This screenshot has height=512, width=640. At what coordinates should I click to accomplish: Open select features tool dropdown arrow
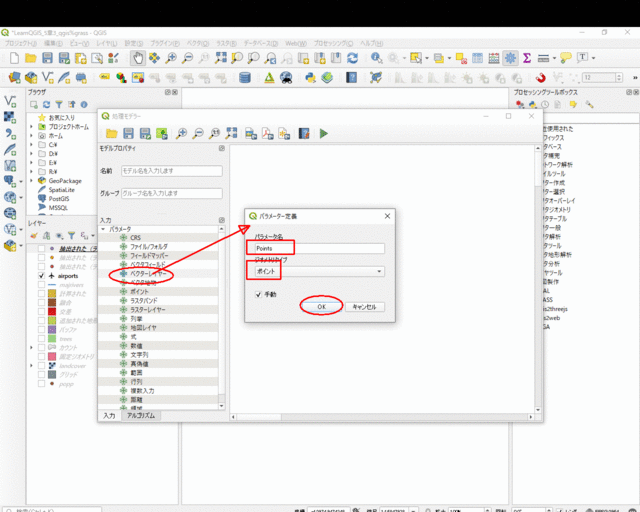point(427,58)
